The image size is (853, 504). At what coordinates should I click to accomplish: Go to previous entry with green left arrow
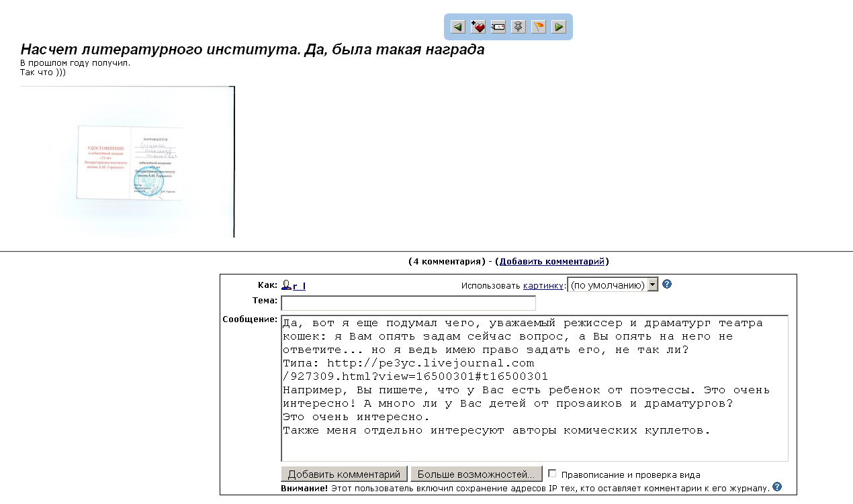point(457,27)
